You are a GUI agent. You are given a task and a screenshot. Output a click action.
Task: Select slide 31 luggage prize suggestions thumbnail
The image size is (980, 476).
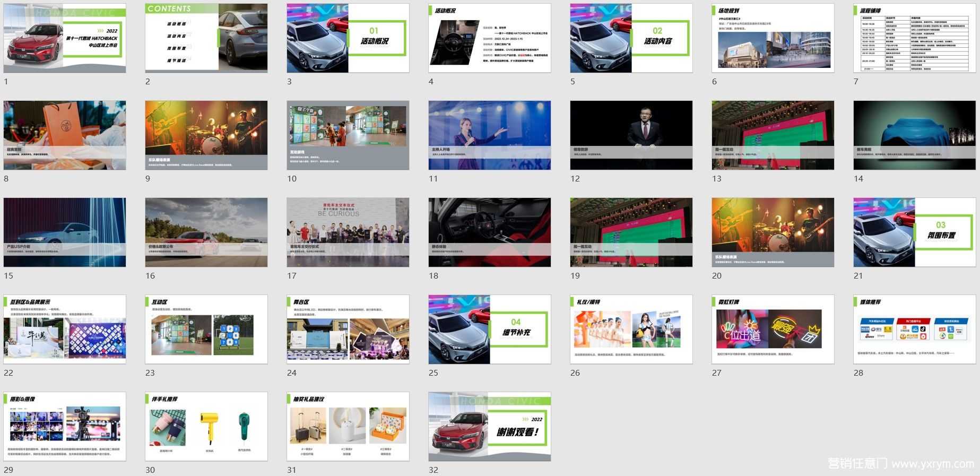[348, 427]
